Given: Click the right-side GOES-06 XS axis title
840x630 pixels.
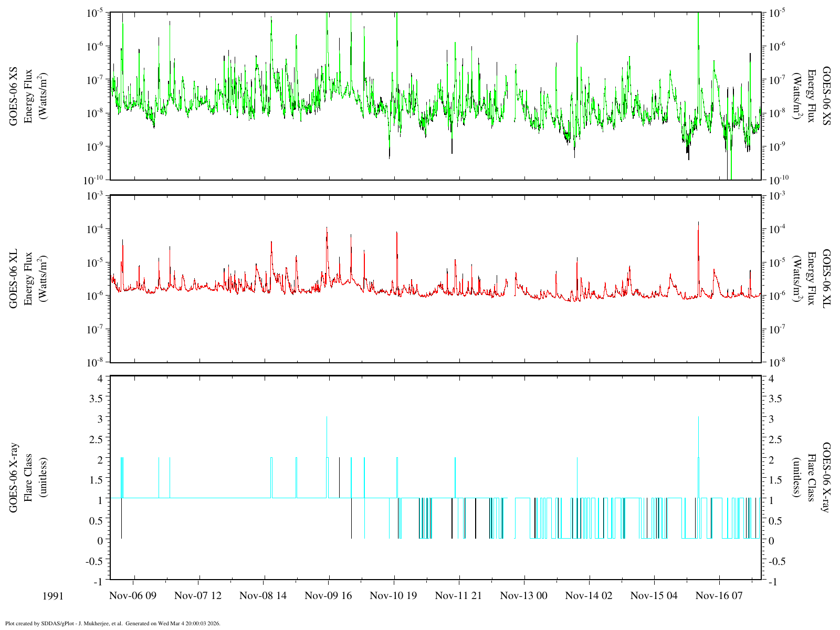Looking at the screenshot, I should click(811, 96).
